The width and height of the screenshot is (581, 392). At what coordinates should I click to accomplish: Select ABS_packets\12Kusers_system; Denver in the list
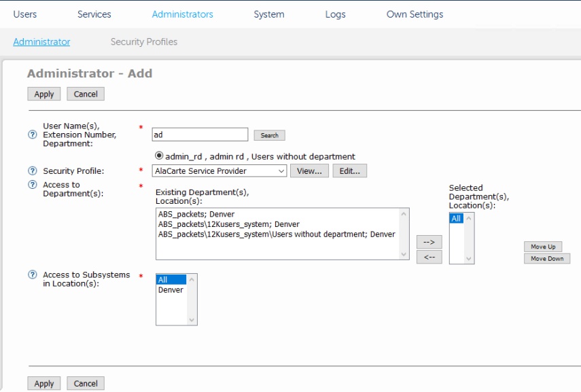point(228,224)
